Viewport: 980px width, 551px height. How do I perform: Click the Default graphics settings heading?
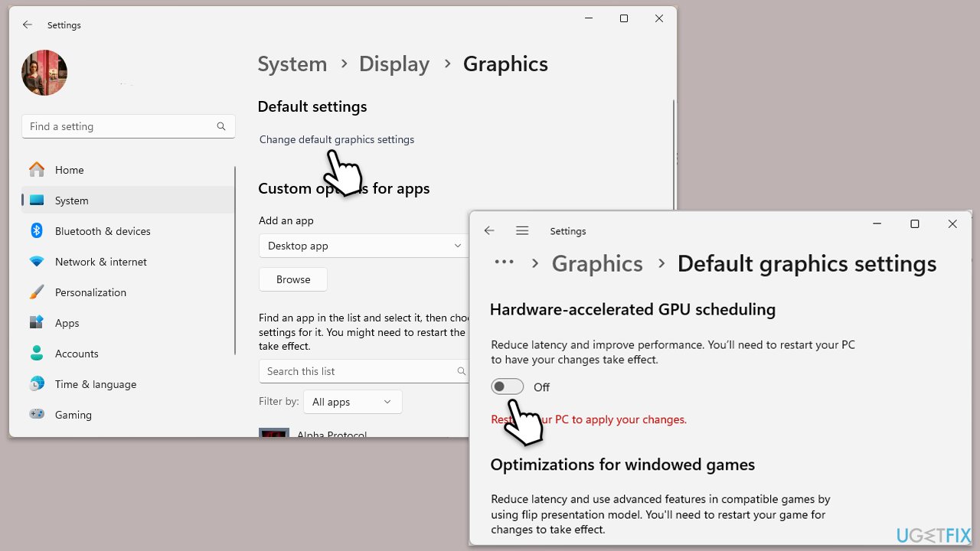tap(807, 263)
